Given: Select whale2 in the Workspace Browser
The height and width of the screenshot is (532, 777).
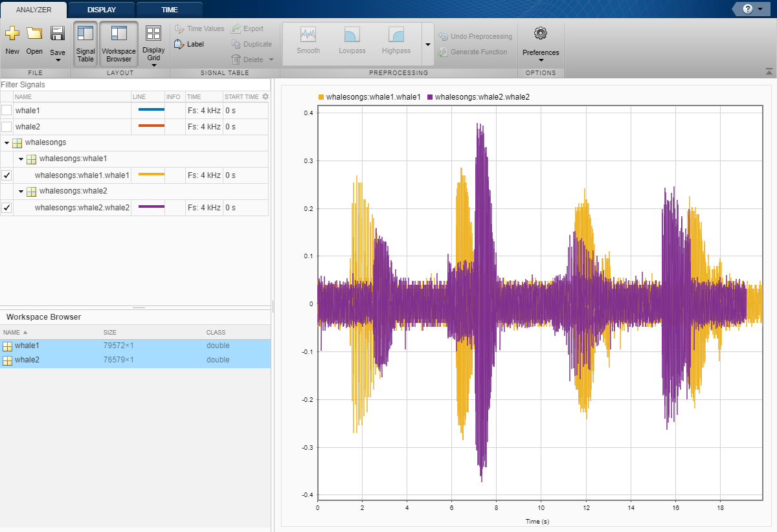Looking at the screenshot, I should (x=27, y=360).
